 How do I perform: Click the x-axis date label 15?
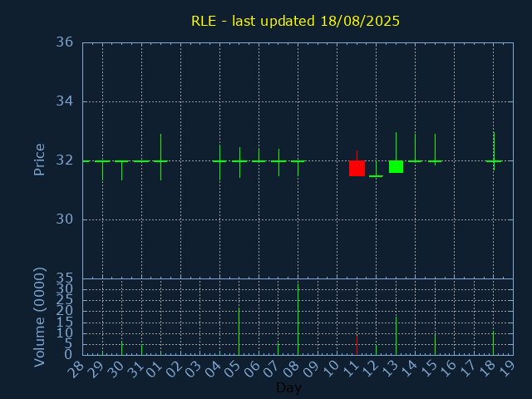pyautogui.click(x=428, y=369)
